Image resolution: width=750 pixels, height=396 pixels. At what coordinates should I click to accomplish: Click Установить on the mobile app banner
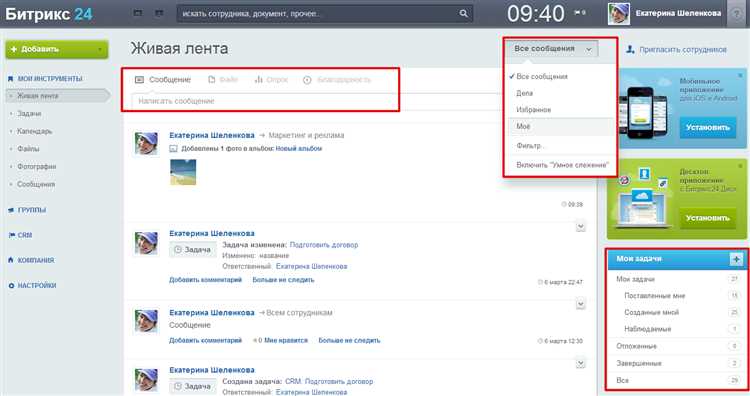point(707,128)
